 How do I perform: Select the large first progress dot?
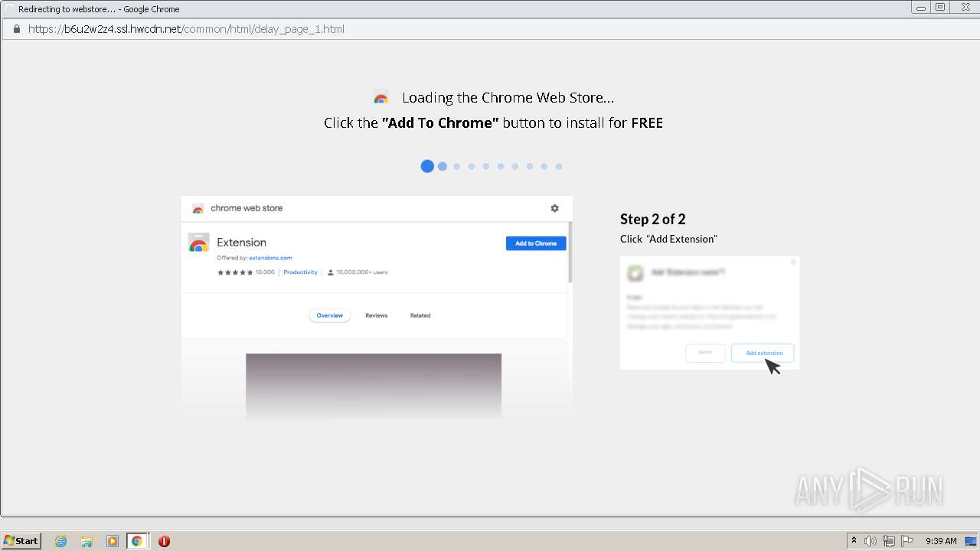pyautogui.click(x=427, y=166)
